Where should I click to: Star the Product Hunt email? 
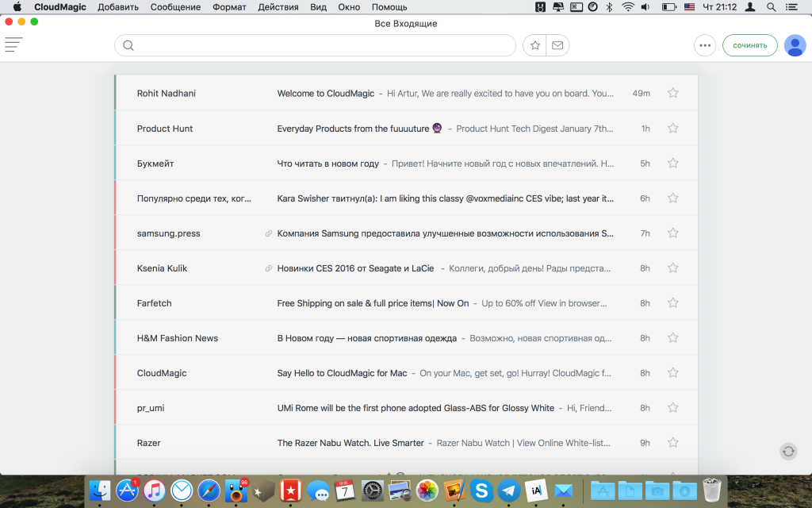[673, 128]
